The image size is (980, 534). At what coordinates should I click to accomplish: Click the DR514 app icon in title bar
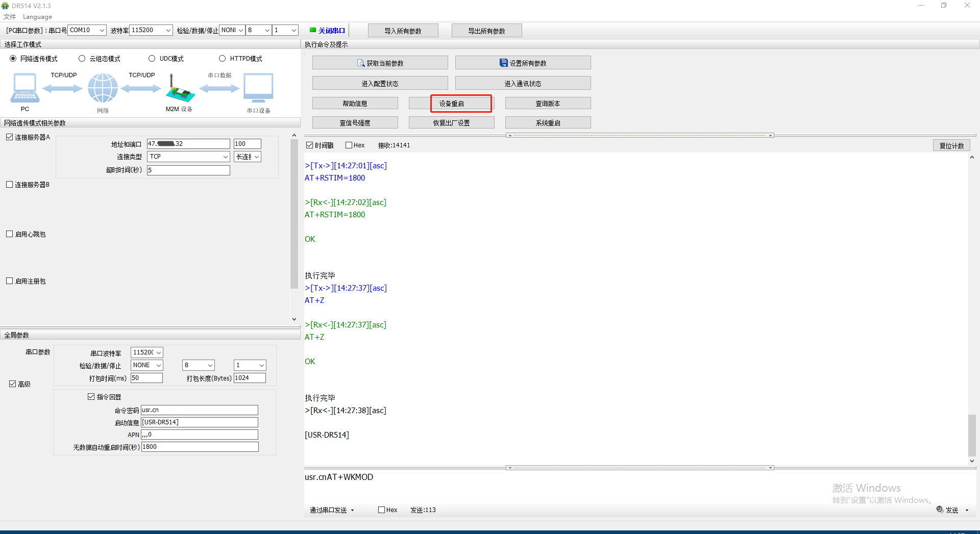click(x=6, y=6)
